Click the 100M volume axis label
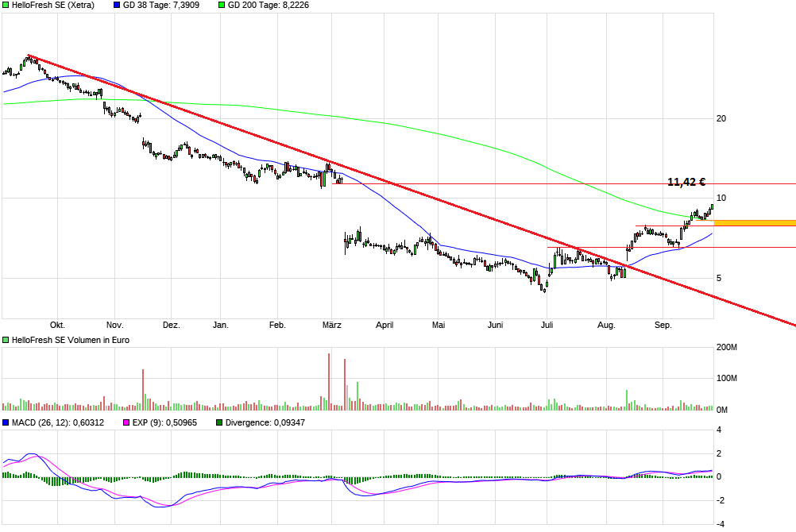 tap(726, 378)
